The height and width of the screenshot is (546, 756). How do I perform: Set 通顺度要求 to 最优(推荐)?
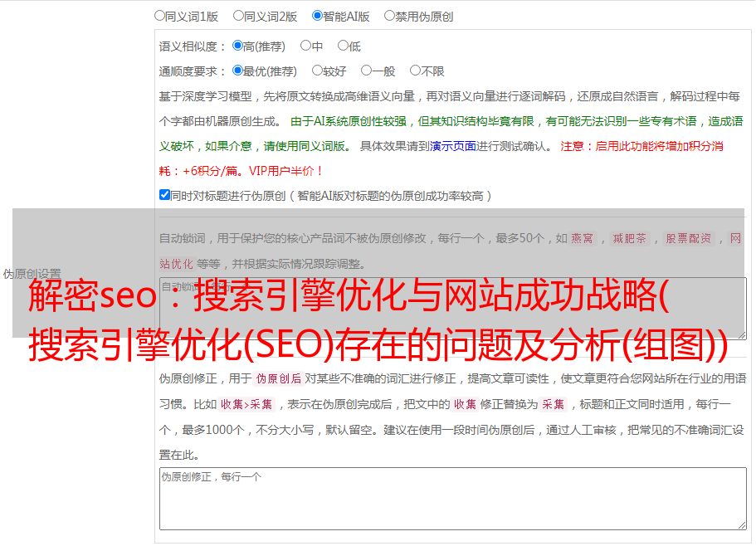[237, 71]
